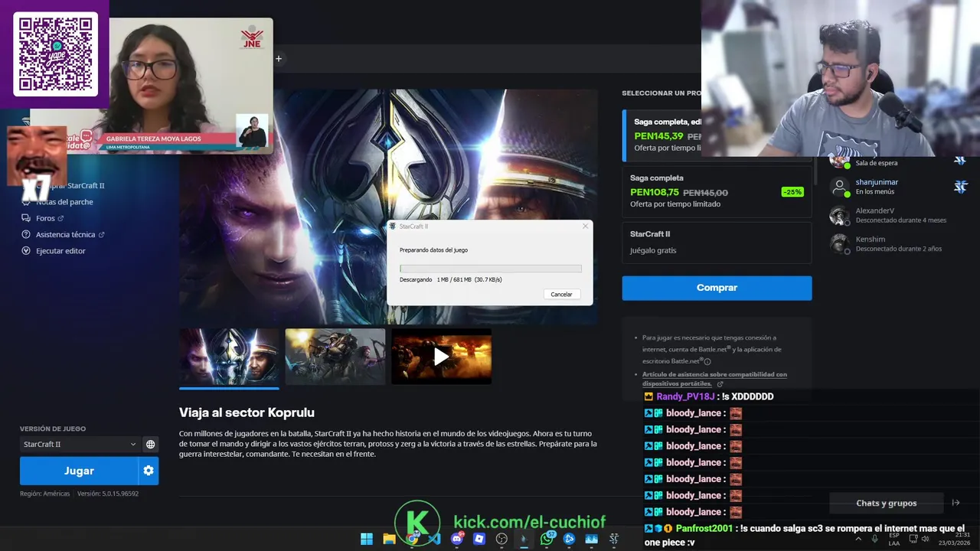Open Discord from the taskbar
This screenshot has height=551, width=980.
(x=457, y=539)
